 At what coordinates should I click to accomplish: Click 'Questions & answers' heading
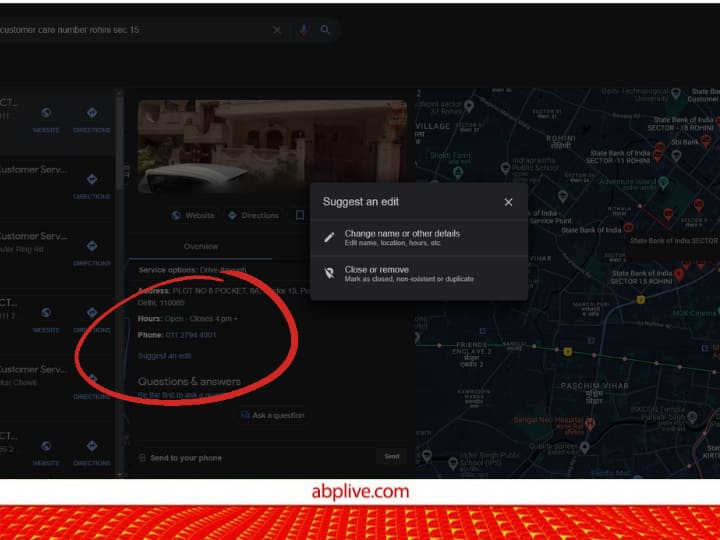pos(189,382)
